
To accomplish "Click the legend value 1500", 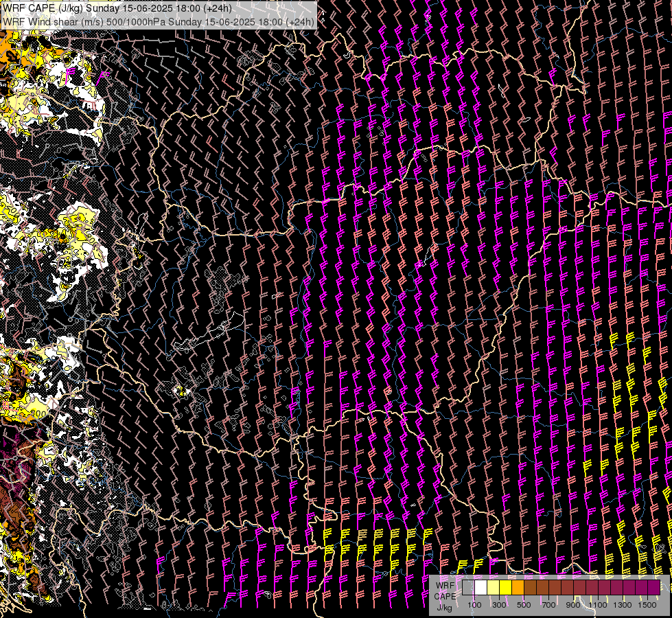I will point(647,605).
